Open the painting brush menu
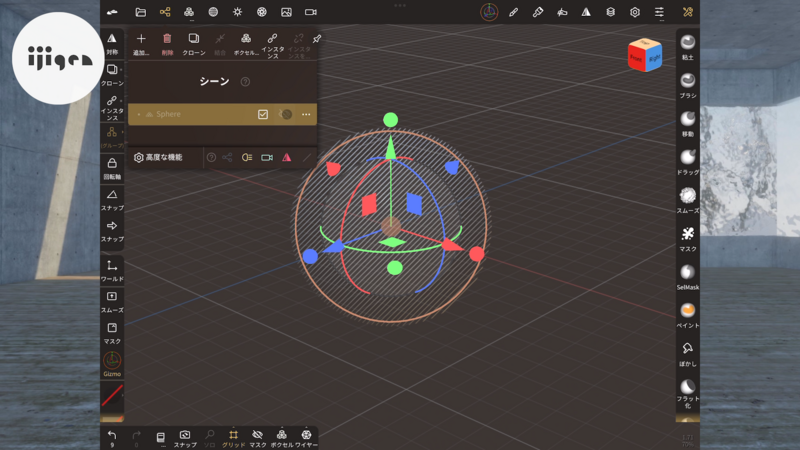Image resolution: width=800 pixels, height=450 pixels. [538, 12]
